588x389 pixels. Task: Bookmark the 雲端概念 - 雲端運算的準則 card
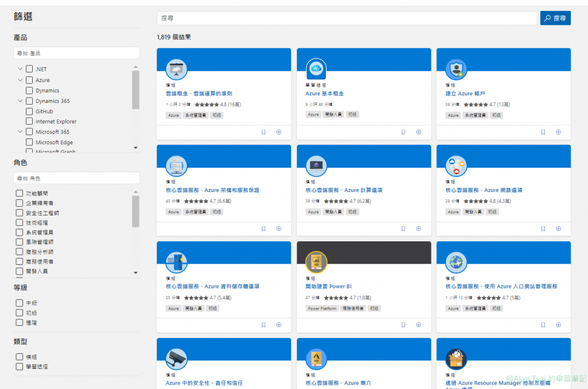(x=264, y=132)
